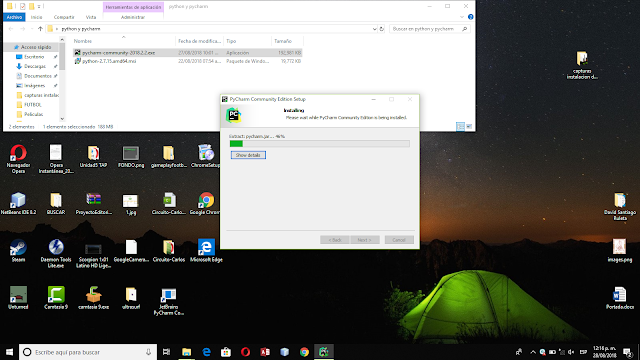Select capturas instalacion desktop folder
640x360 pixels.
coord(582,65)
